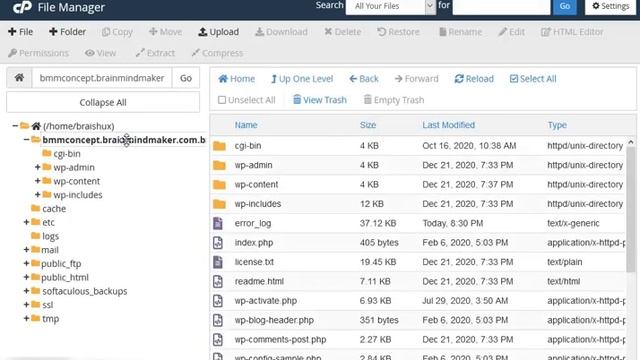Click the Compress toolbar button
This screenshot has width=640, height=360.
[x=217, y=53]
